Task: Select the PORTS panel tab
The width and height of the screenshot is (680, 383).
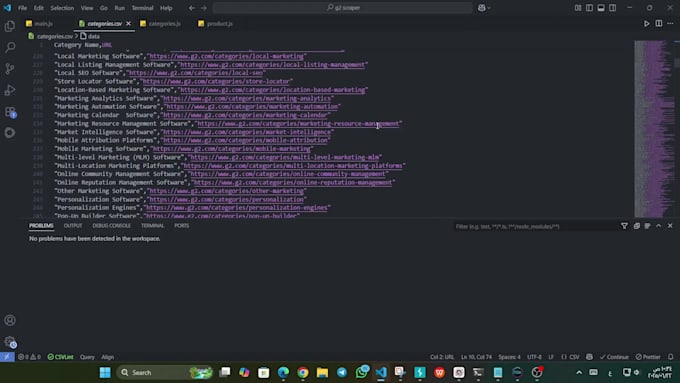Action: 182,226
